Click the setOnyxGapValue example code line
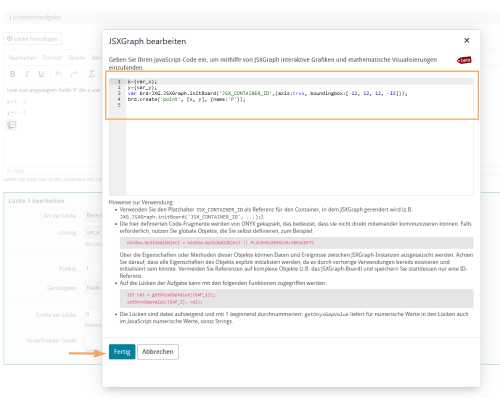This screenshot has height=398, width=500. point(165,302)
